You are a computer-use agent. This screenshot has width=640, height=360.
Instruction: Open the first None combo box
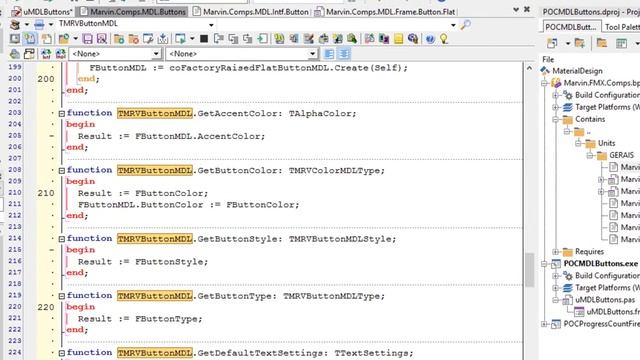click(x=156, y=54)
